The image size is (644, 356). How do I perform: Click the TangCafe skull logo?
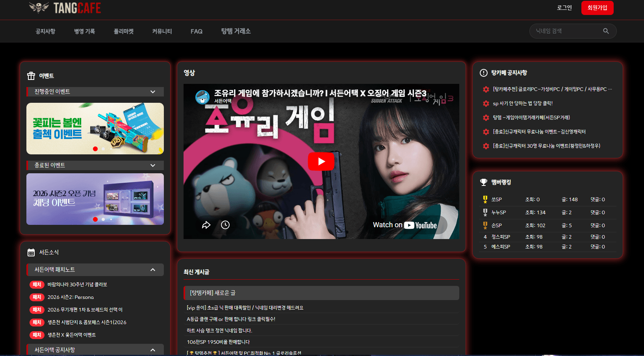[x=39, y=7]
